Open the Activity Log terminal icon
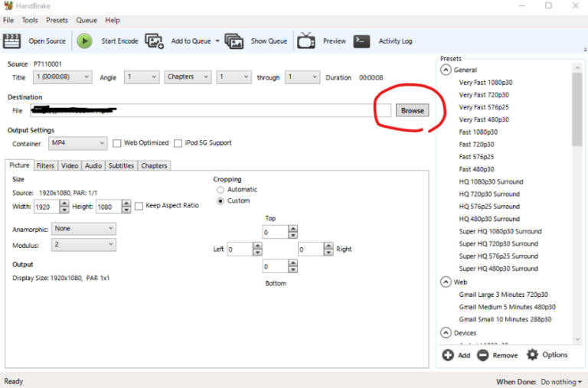The image size is (588, 388). [362, 41]
